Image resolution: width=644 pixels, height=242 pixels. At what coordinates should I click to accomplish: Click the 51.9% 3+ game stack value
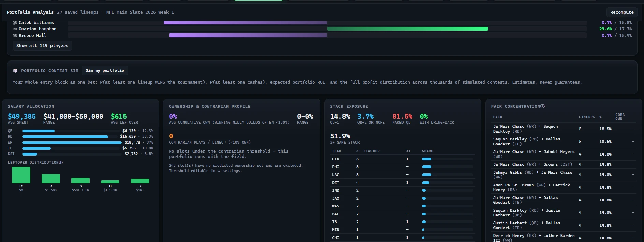340,136
